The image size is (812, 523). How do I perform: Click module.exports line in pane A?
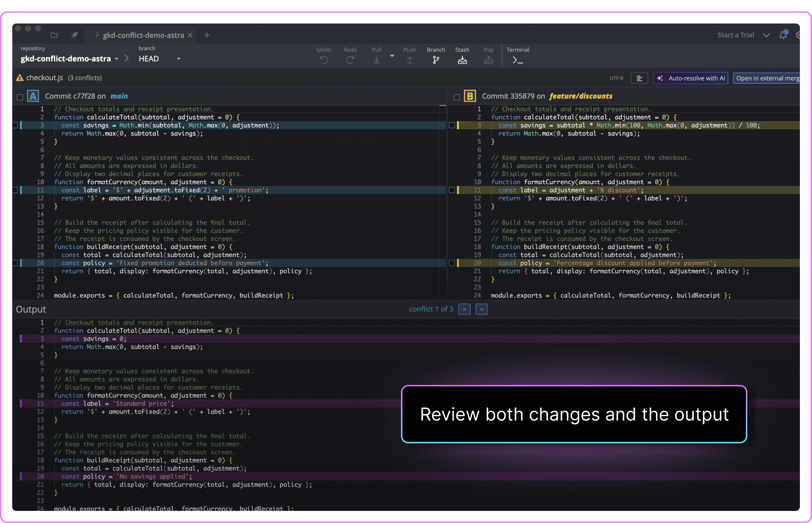tap(174, 295)
